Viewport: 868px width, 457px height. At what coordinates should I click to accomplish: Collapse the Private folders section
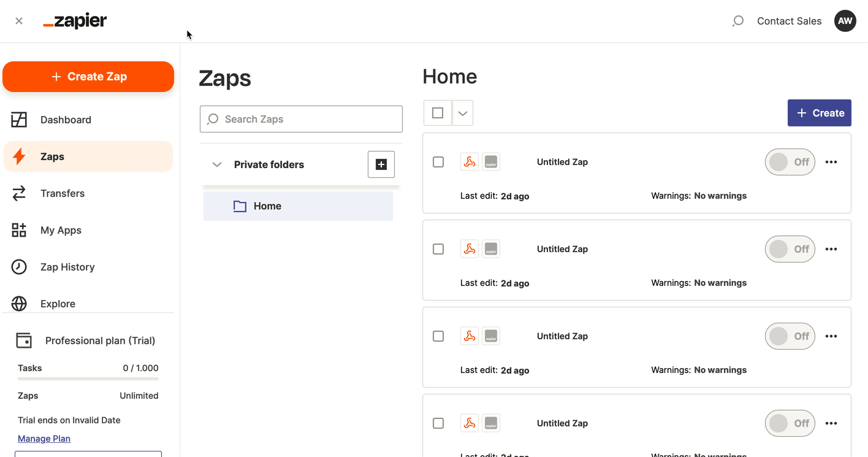(x=217, y=164)
